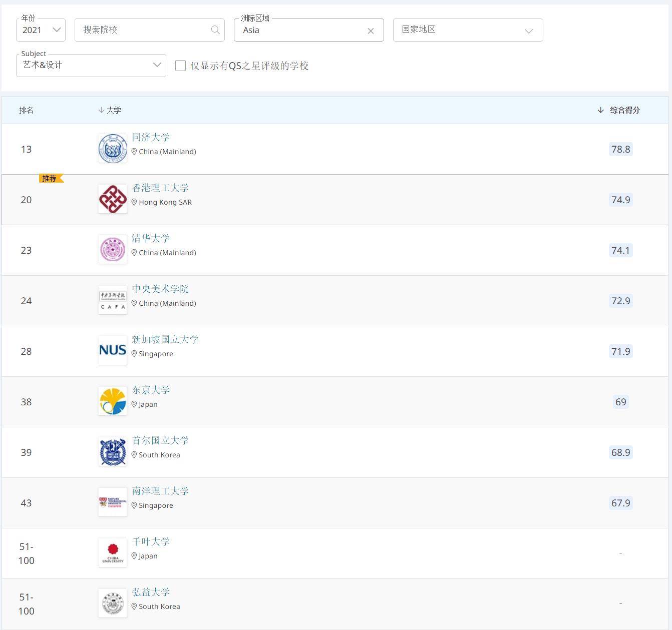Sort by 大学 column header
672x630 pixels.
[x=110, y=110]
